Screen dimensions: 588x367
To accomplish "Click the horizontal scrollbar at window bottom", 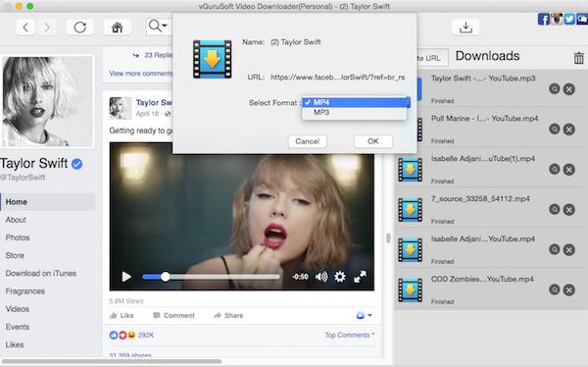I will pyautogui.click(x=112, y=361).
